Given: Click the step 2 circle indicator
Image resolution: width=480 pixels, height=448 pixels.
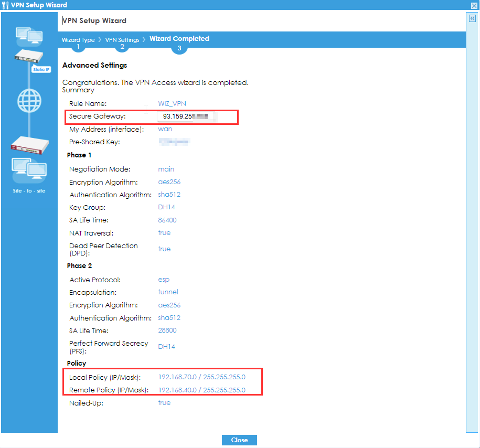Looking at the screenshot, I should pyautogui.click(x=122, y=46).
